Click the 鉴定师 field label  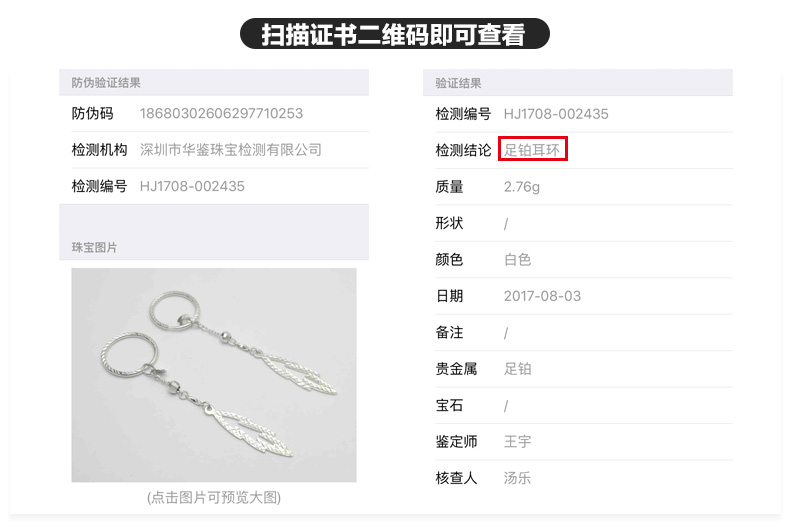click(x=456, y=441)
